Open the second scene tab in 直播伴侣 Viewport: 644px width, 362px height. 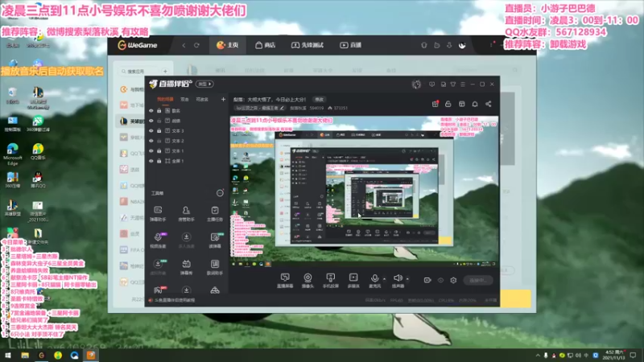click(185, 99)
